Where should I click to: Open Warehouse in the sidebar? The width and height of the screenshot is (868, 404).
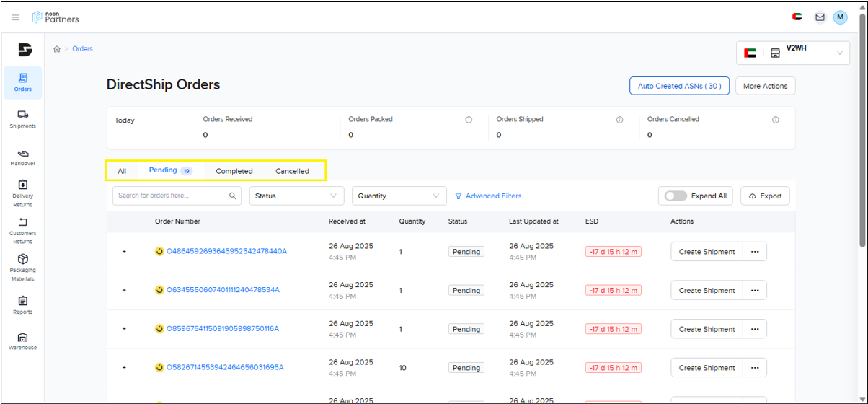(x=22, y=341)
